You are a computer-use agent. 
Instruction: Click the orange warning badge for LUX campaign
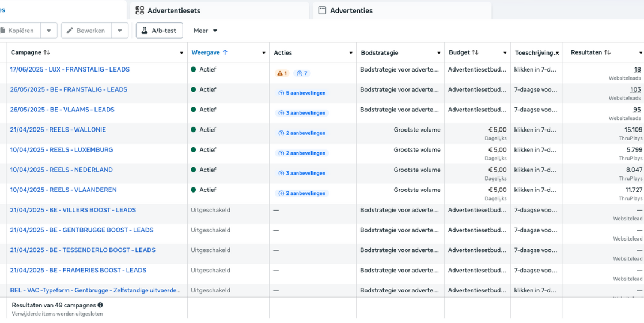coord(282,73)
